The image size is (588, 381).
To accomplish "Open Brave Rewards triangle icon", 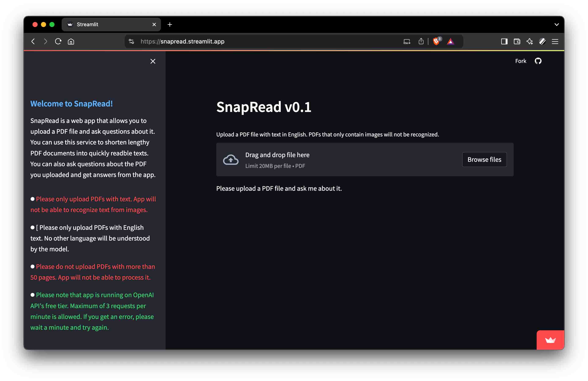I will click(x=451, y=42).
